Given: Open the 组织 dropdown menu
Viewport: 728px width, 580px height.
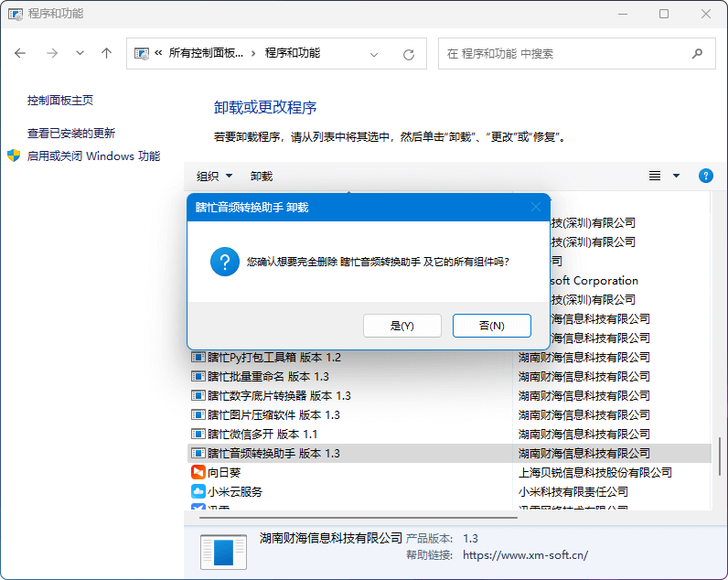Looking at the screenshot, I should point(215,176).
